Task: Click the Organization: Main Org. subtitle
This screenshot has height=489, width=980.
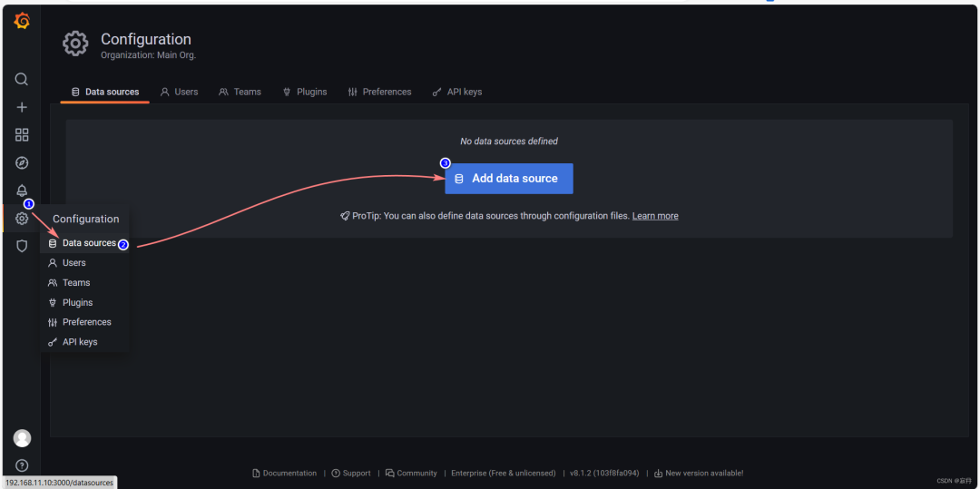Action: pyautogui.click(x=148, y=55)
